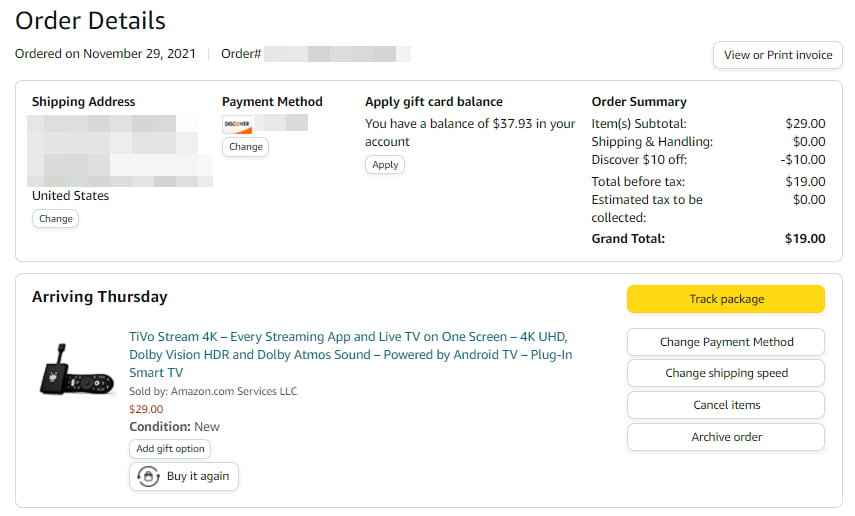The width and height of the screenshot is (855, 516).
Task: Click the Shipping & Handling $0.00 value
Action: coord(809,142)
